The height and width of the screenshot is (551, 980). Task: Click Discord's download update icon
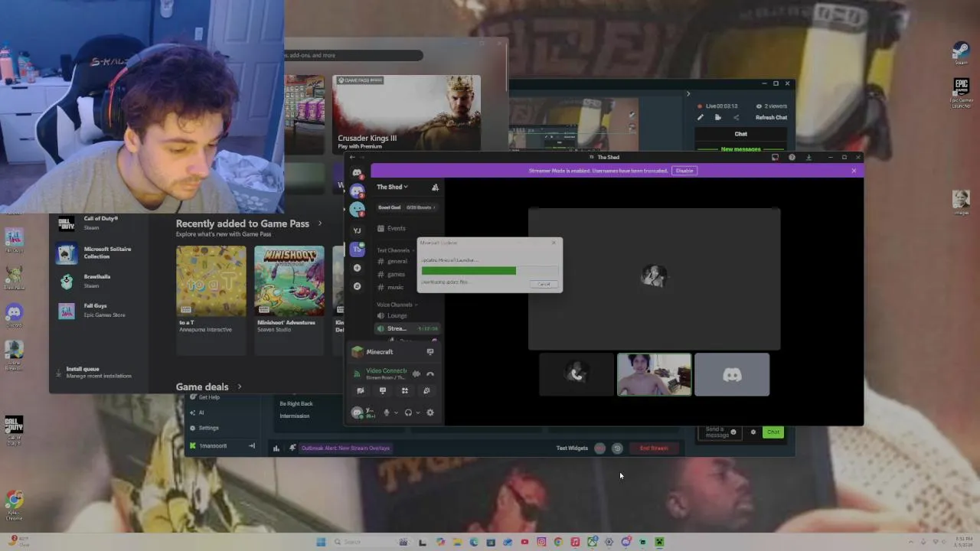[x=808, y=158]
